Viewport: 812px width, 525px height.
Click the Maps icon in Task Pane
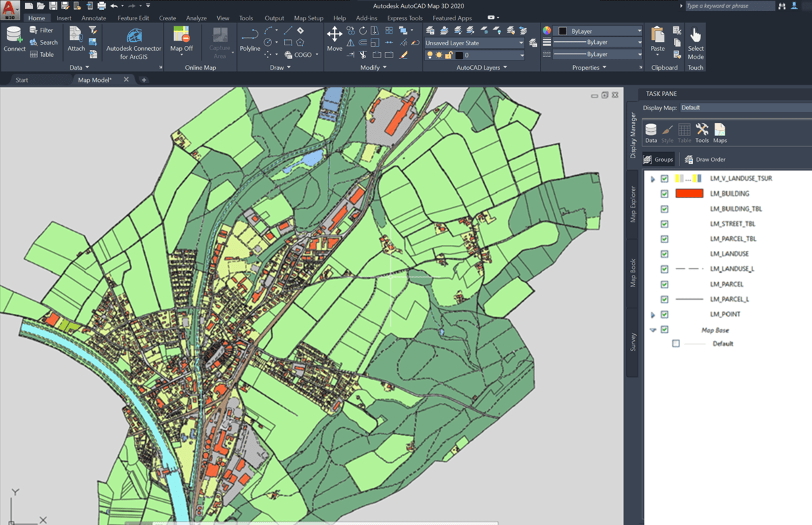click(x=720, y=133)
